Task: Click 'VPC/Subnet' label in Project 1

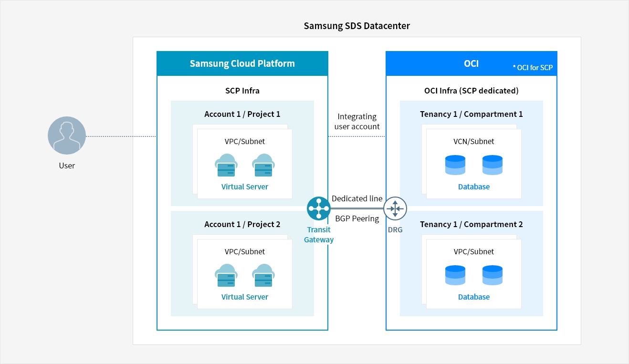Action: tap(245, 141)
